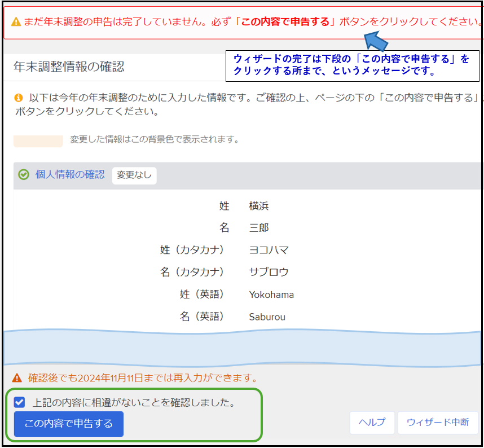Viewport: 484px width, 448px height.
Task: Click the warning triangle icon in the top red banner
Action: pyautogui.click(x=16, y=22)
